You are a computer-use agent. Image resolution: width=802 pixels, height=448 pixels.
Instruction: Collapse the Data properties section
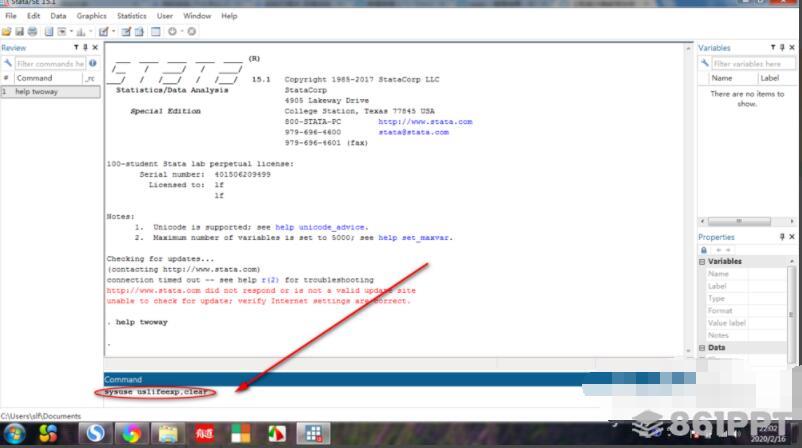pyautogui.click(x=702, y=348)
